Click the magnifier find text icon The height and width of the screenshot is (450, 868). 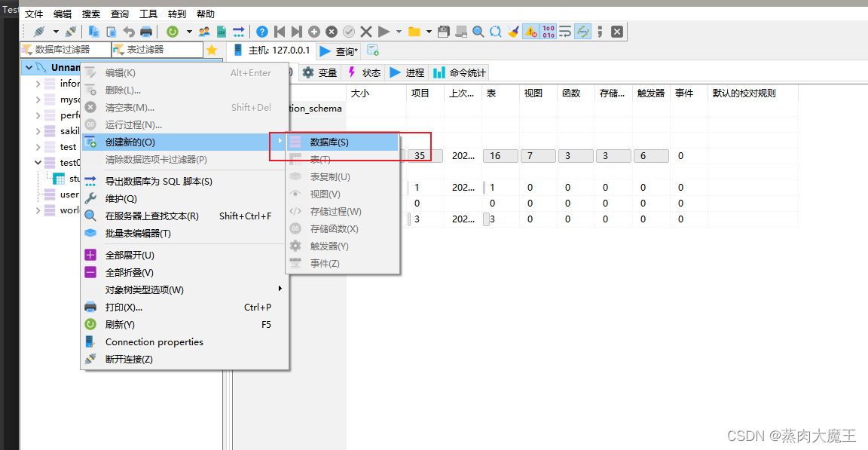[478, 32]
